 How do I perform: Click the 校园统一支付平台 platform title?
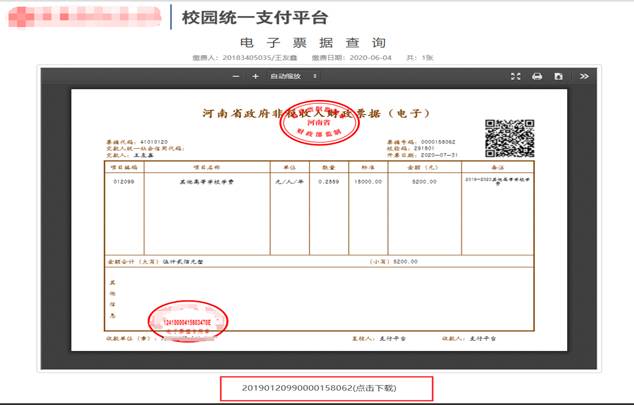click(x=254, y=18)
